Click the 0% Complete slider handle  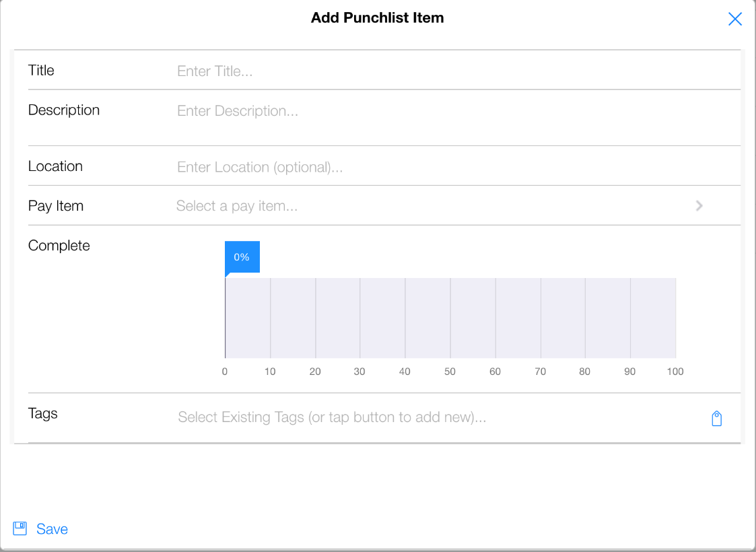click(x=242, y=258)
